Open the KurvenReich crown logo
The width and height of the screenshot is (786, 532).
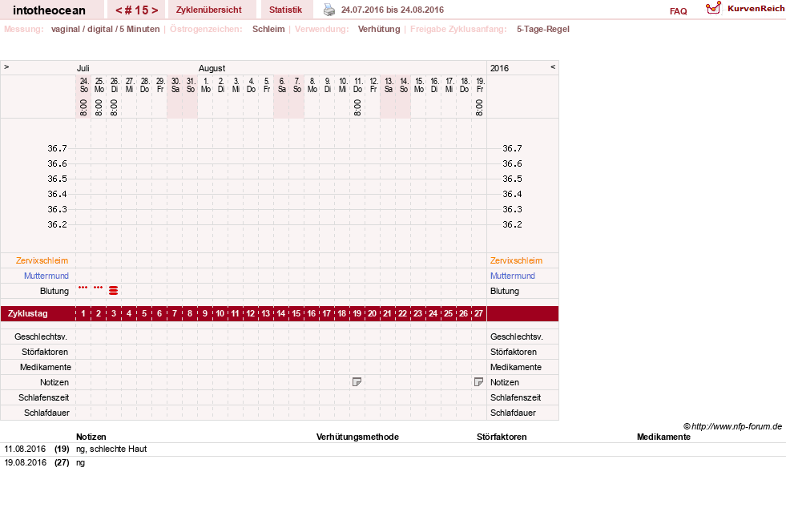tap(713, 8)
